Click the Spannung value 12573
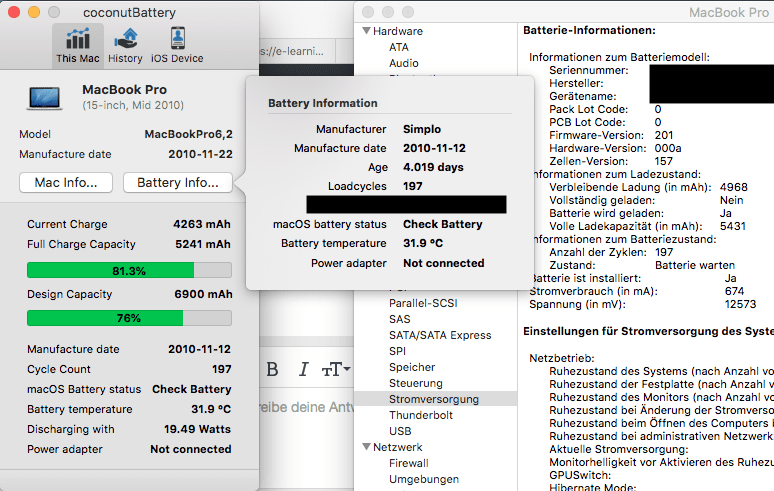Viewport: 774px width, 491px height. [740, 304]
